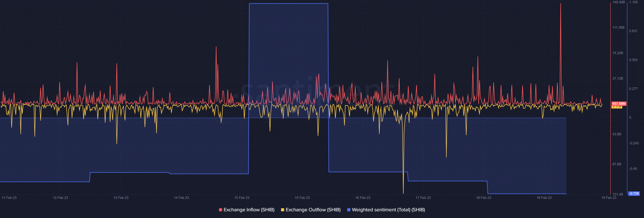Click the 87.6B outflow axis label
Viewport: 644px width, 218px height.
pyautogui.click(x=617, y=164)
